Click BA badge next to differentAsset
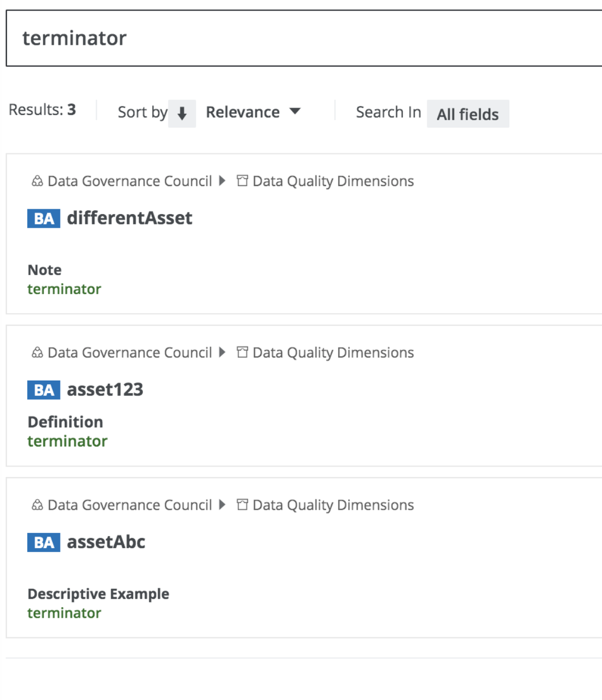 (x=44, y=218)
